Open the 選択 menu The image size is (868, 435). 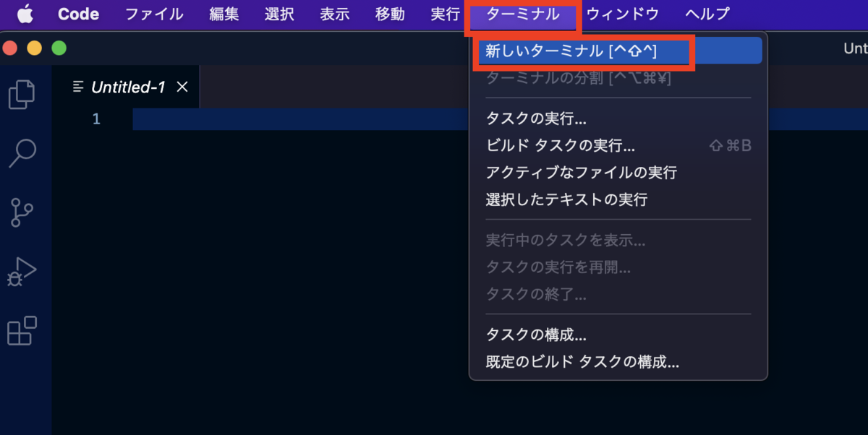[x=279, y=14]
